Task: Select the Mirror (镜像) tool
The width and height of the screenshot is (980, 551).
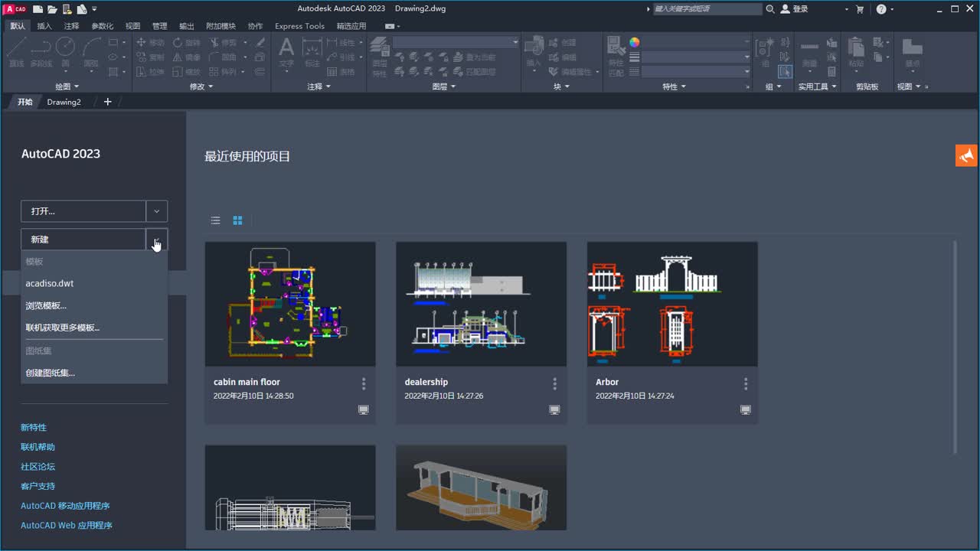Action: coord(186,57)
